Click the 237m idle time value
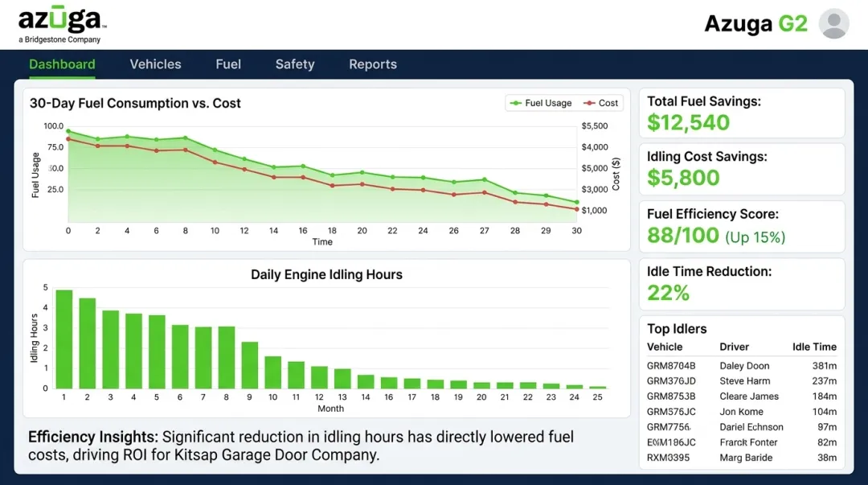The height and width of the screenshot is (485, 868). click(x=825, y=380)
